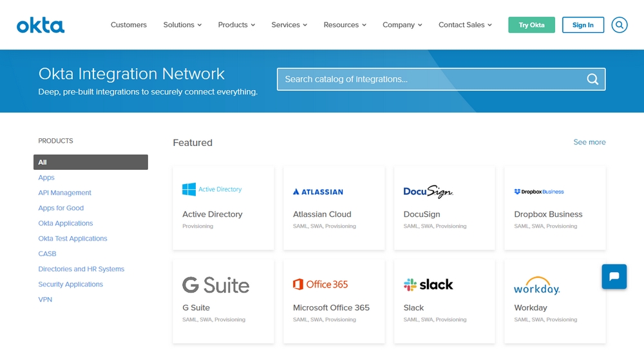Filter by Directories and HR Systems

pyautogui.click(x=81, y=269)
